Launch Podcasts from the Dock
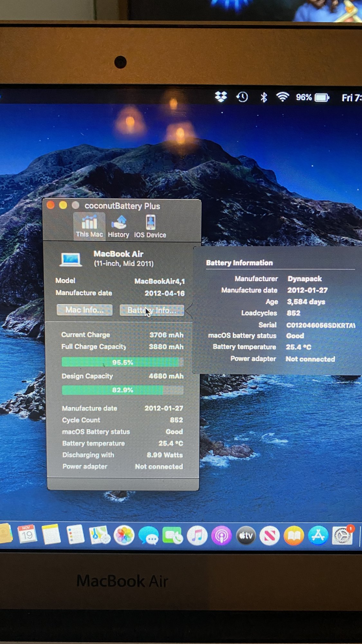This screenshot has height=644, width=362. pyautogui.click(x=221, y=536)
